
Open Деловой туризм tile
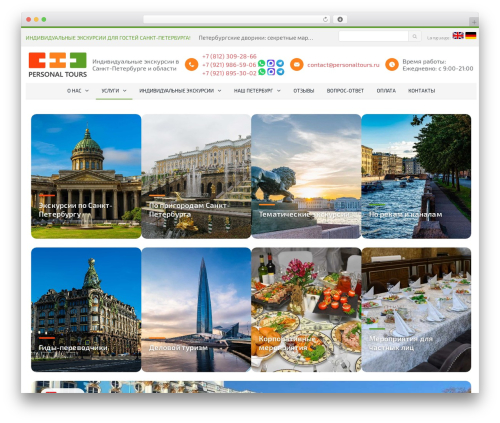196,310
